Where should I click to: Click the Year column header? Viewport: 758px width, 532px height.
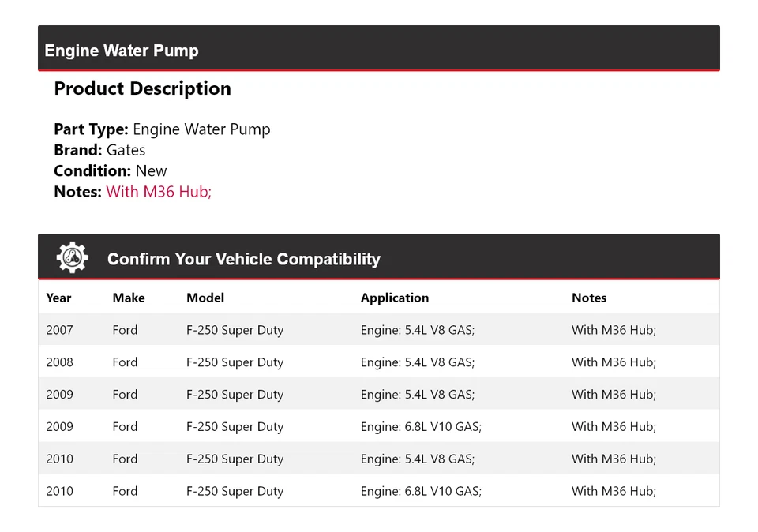click(58, 298)
